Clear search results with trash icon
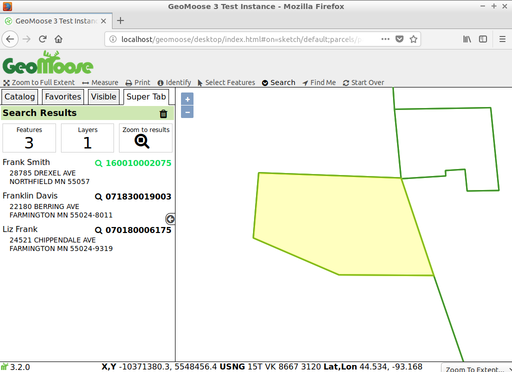The height and width of the screenshot is (372, 512). click(x=163, y=114)
